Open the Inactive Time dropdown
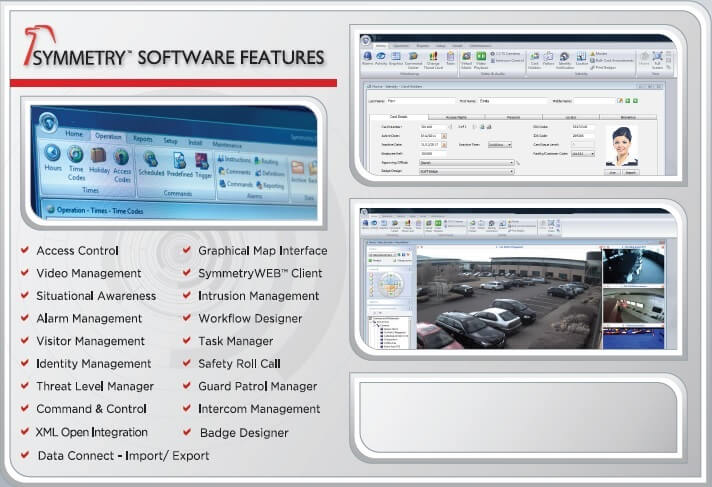 (499, 144)
